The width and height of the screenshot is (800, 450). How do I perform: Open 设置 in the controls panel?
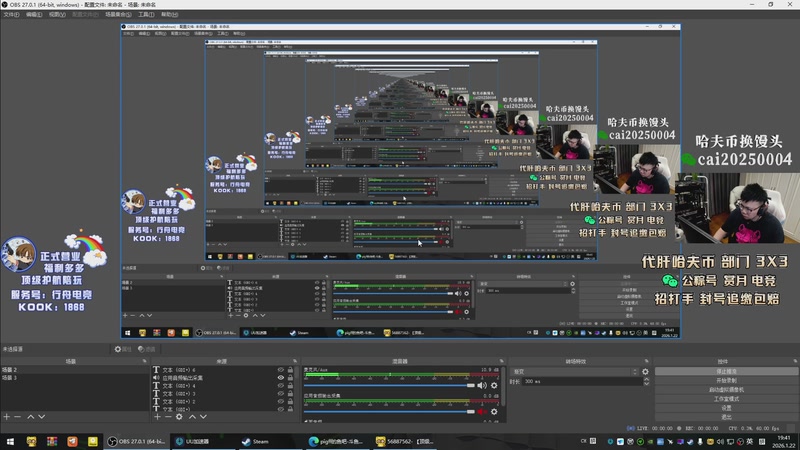pyautogui.click(x=726, y=408)
